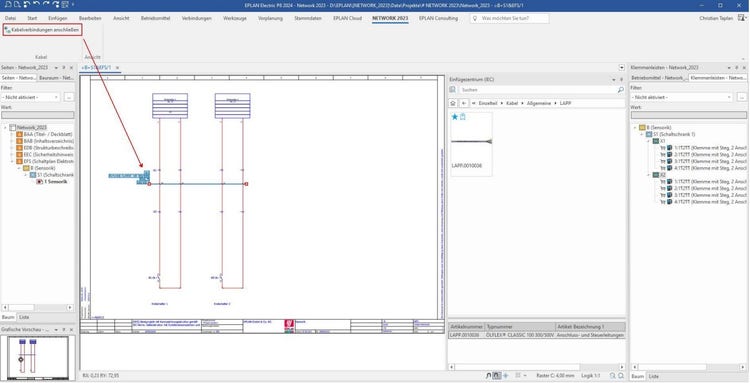The height and width of the screenshot is (383, 750).
Task: Click the 'Was möchten Sie tun?' search box
Action: coord(509,18)
